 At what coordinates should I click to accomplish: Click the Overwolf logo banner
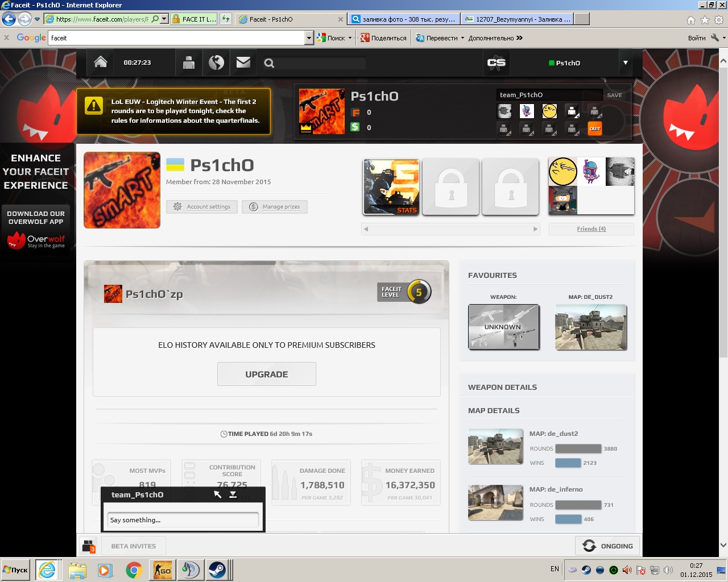pos(36,241)
